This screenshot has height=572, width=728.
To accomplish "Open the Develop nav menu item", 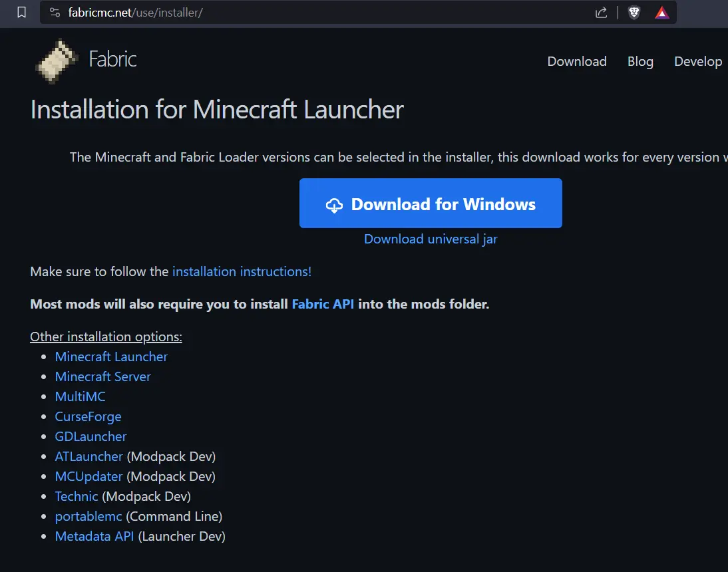I will click(698, 61).
